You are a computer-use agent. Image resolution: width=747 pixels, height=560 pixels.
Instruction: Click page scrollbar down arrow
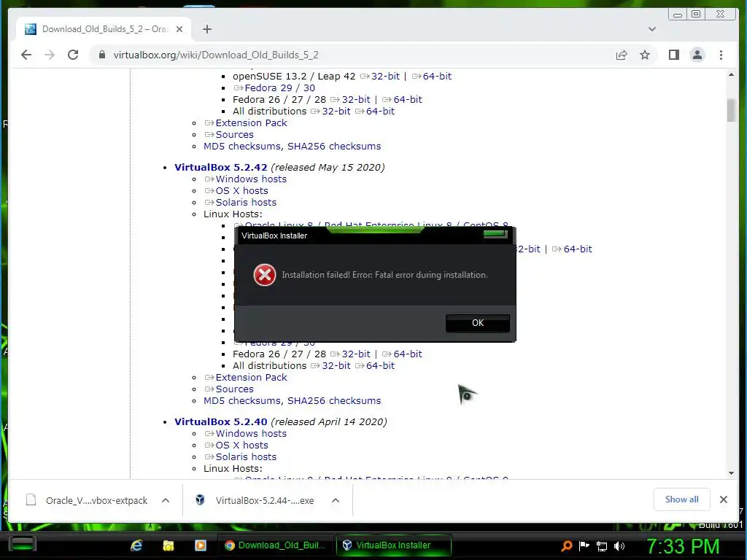[731, 473]
